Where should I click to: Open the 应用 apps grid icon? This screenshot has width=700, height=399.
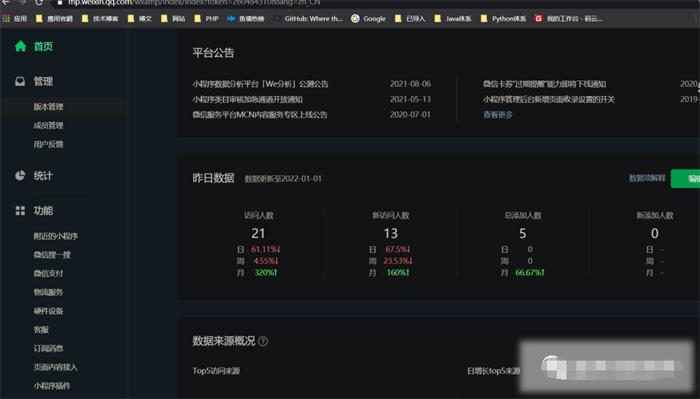coord(6,18)
